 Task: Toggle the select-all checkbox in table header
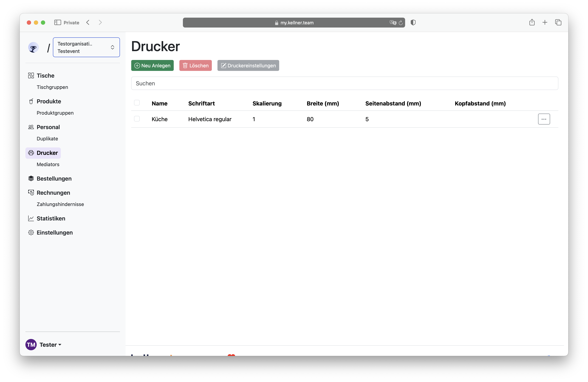[137, 103]
